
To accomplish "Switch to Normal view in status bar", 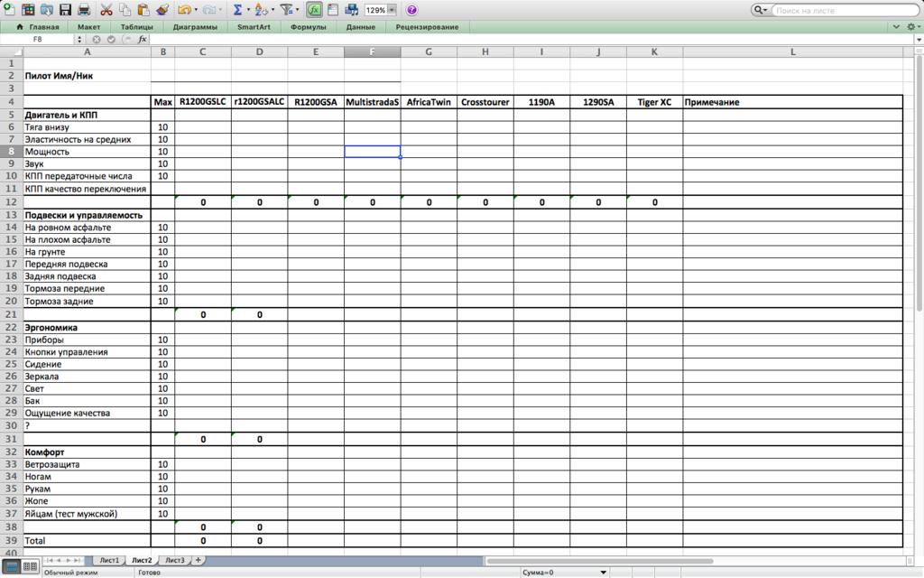I will click(11, 566).
